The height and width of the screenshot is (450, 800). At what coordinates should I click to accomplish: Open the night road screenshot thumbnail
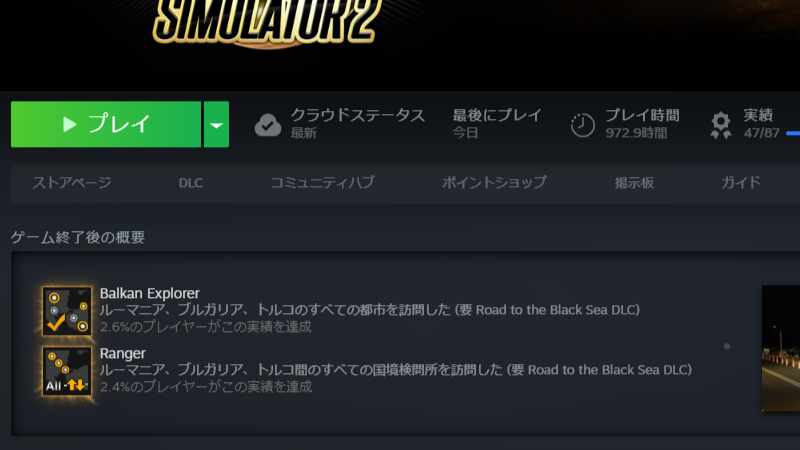(781, 348)
